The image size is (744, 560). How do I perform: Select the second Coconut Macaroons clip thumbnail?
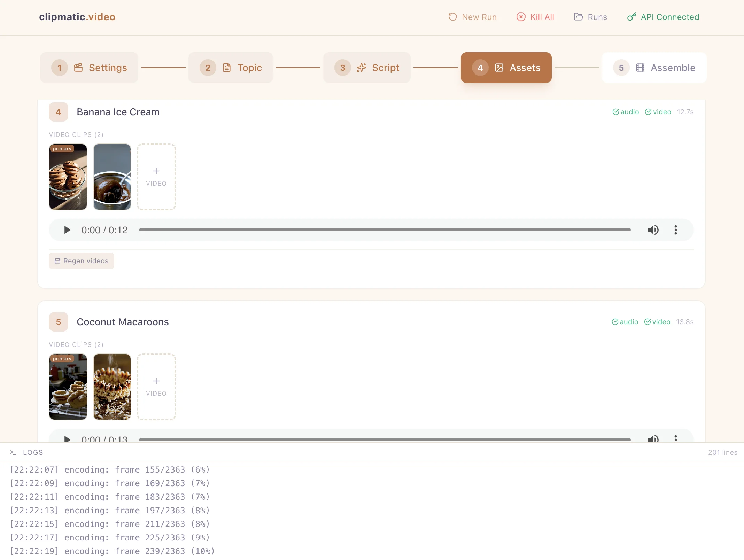coord(112,387)
